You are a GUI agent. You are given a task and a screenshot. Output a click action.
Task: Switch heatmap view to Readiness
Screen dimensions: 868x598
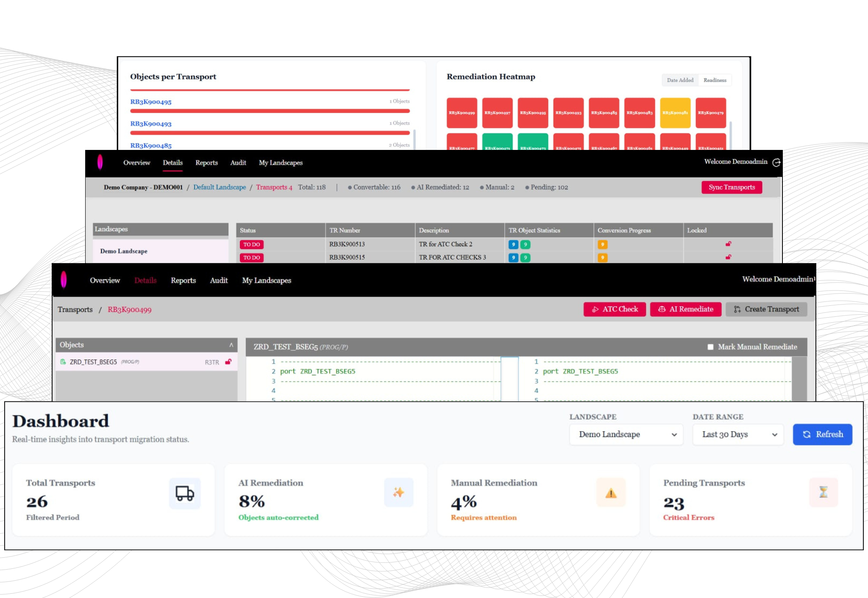(x=715, y=80)
